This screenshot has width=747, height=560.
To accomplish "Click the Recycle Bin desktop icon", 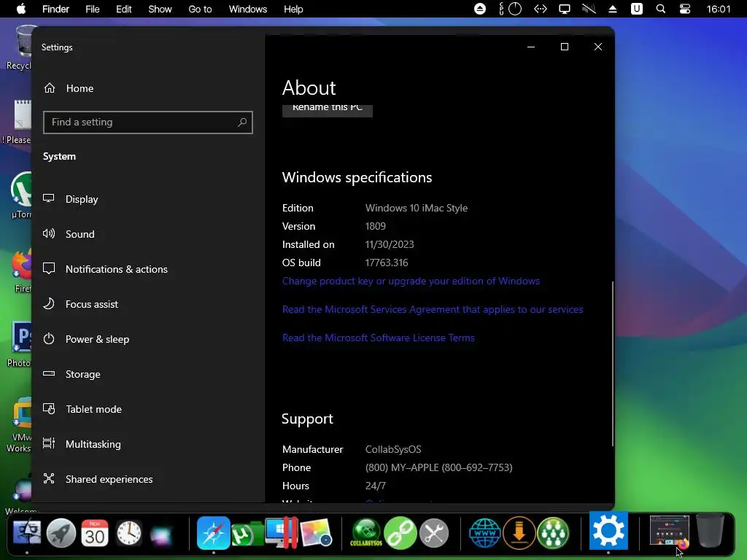I will click(19, 47).
